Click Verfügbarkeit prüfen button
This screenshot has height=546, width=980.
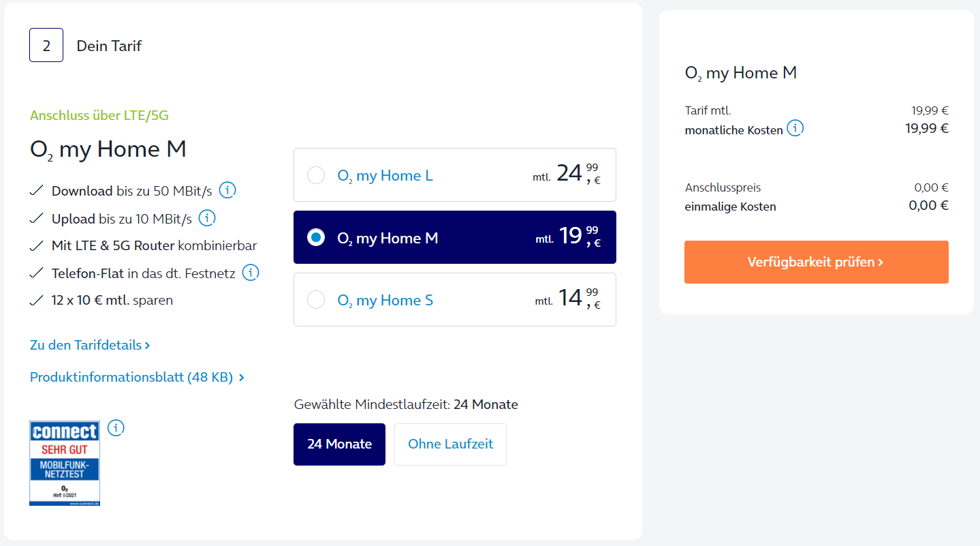816,262
